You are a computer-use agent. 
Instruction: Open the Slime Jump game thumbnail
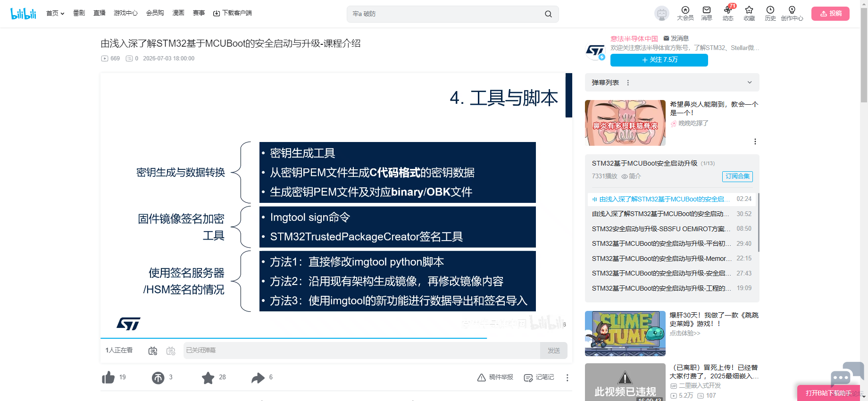(x=625, y=334)
